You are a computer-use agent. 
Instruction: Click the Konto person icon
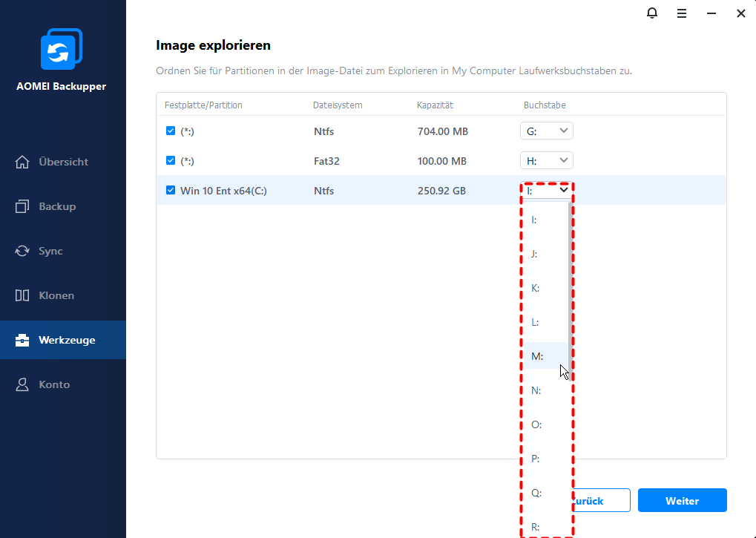(22, 384)
